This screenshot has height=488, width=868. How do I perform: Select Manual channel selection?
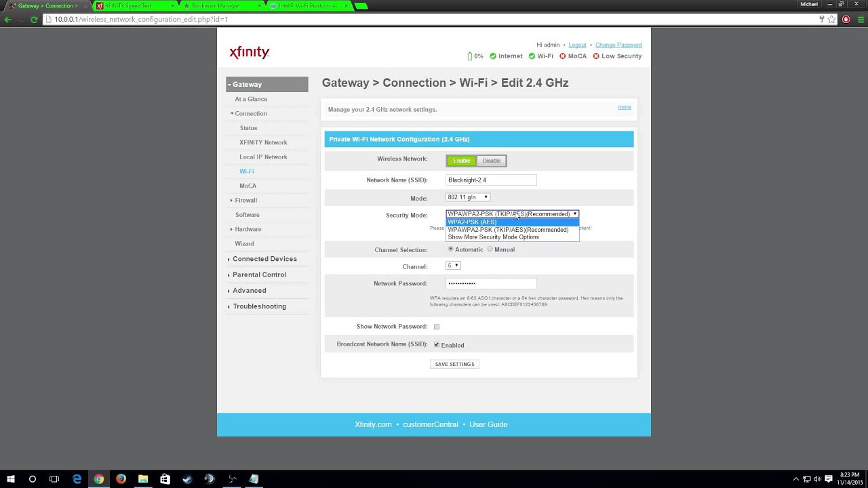(x=490, y=249)
